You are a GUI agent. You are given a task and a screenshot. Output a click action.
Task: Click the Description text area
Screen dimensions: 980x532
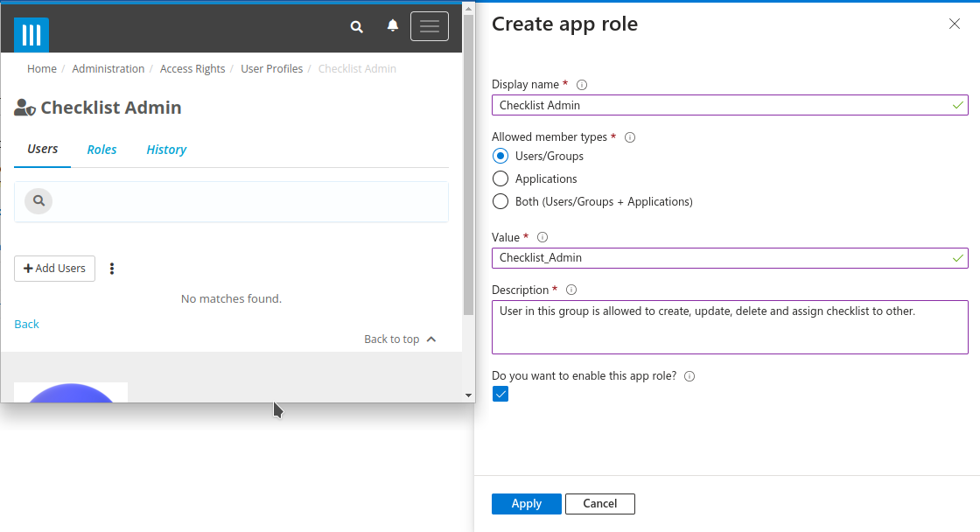coord(730,327)
